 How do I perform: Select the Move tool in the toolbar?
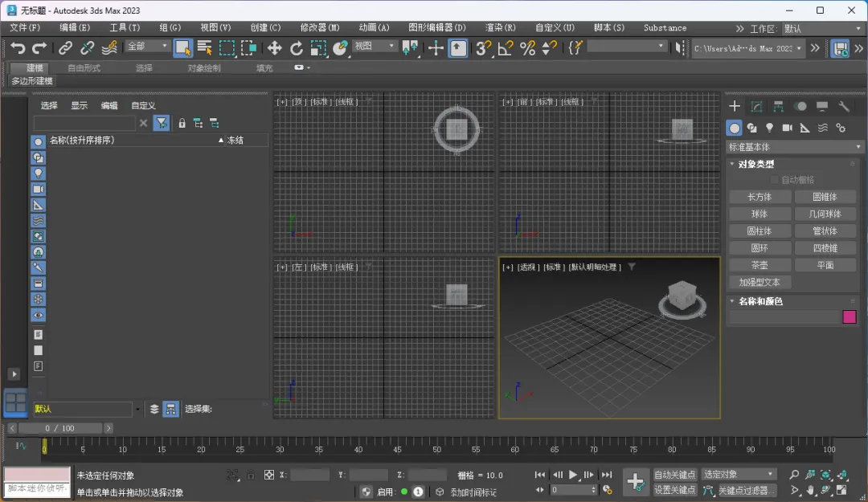[x=275, y=48]
